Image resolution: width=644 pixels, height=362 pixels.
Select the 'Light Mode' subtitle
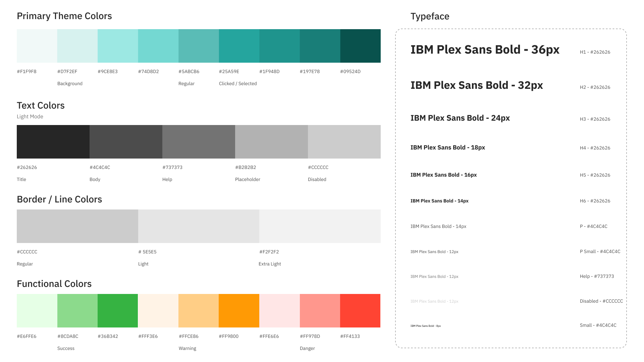[30, 117]
